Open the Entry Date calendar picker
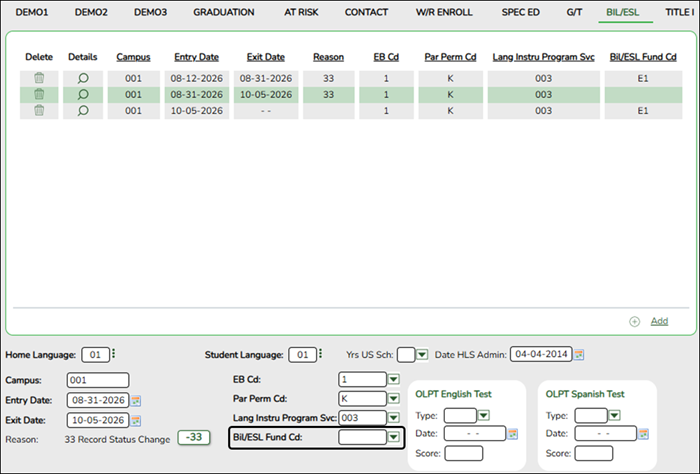This screenshot has height=474, width=700. [136, 401]
